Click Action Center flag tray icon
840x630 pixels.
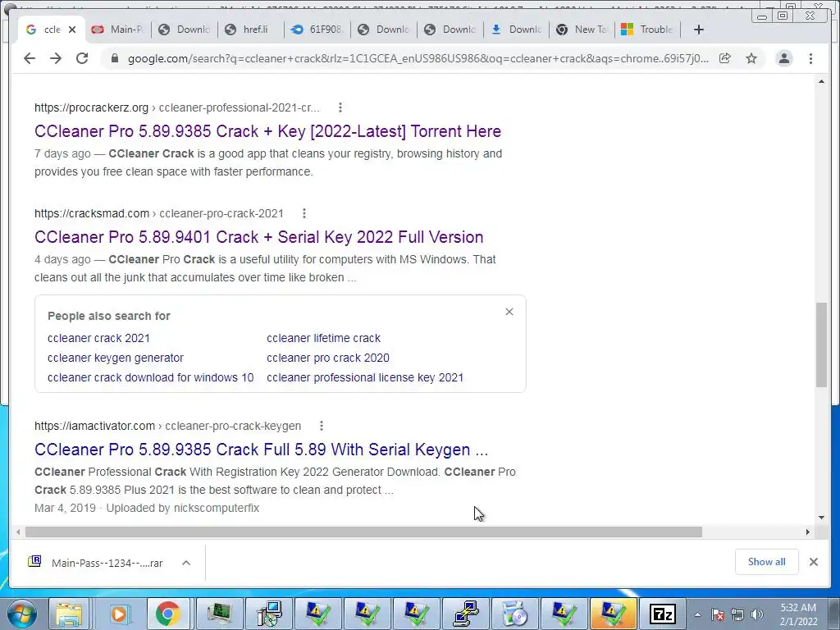(x=718, y=614)
